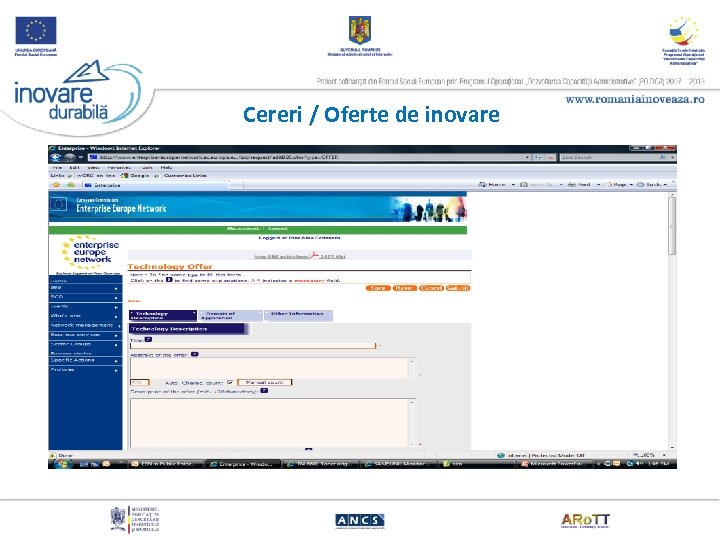Click the Google link in the Links bar
The width and height of the screenshot is (720, 540).
(135, 175)
